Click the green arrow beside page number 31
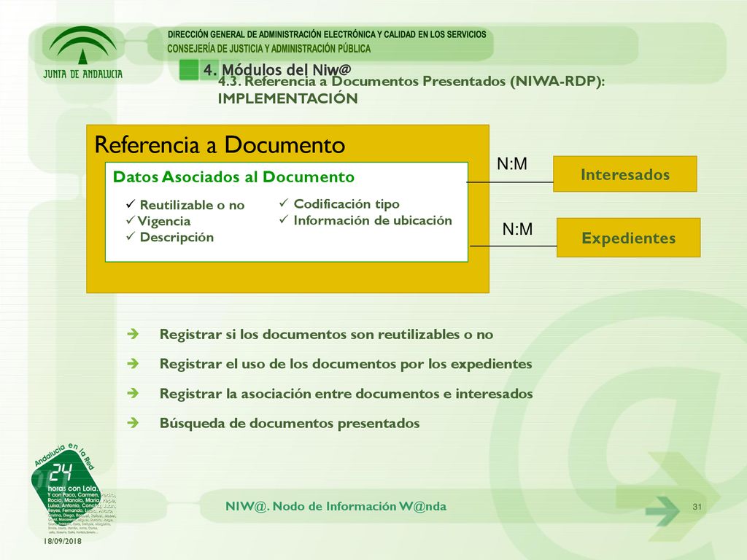 [662, 511]
